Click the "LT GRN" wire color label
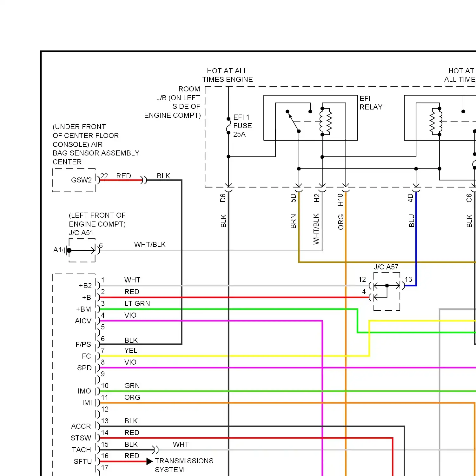The height and width of the screenshot is (476, 476). (137, 303)
